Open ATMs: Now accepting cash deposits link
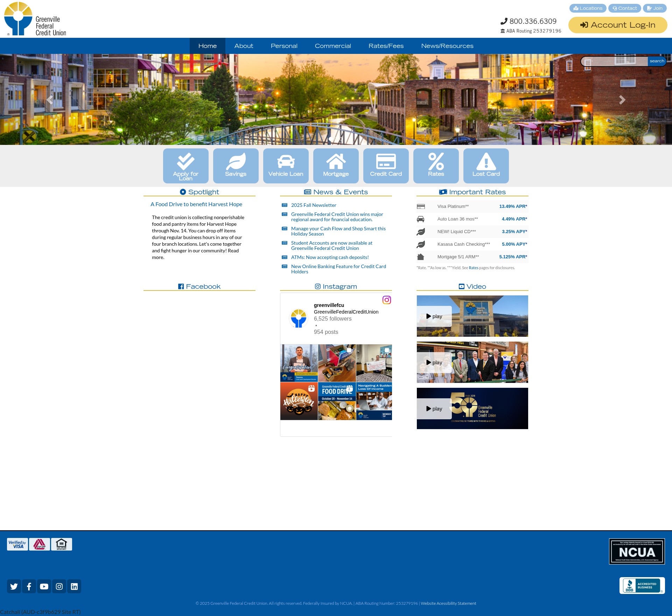672x616 pixels. 330,257
